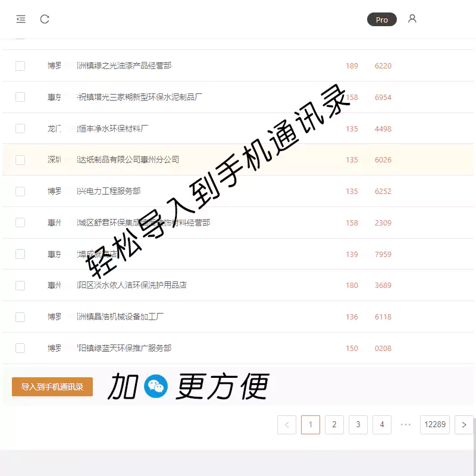Click the Pro badge
Viewport: 476px width, 476px height.
coord(381,20)
